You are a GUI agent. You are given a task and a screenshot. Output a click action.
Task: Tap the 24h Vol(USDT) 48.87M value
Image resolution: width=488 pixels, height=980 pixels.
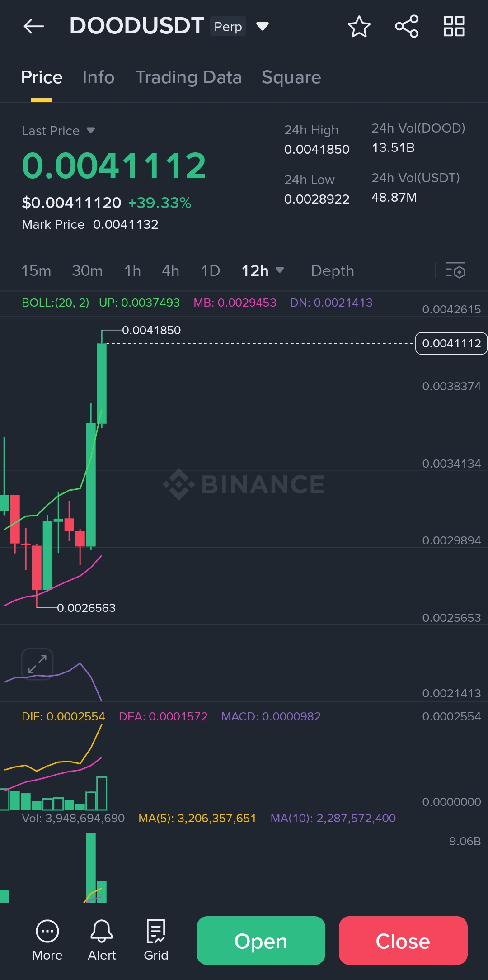394,197
